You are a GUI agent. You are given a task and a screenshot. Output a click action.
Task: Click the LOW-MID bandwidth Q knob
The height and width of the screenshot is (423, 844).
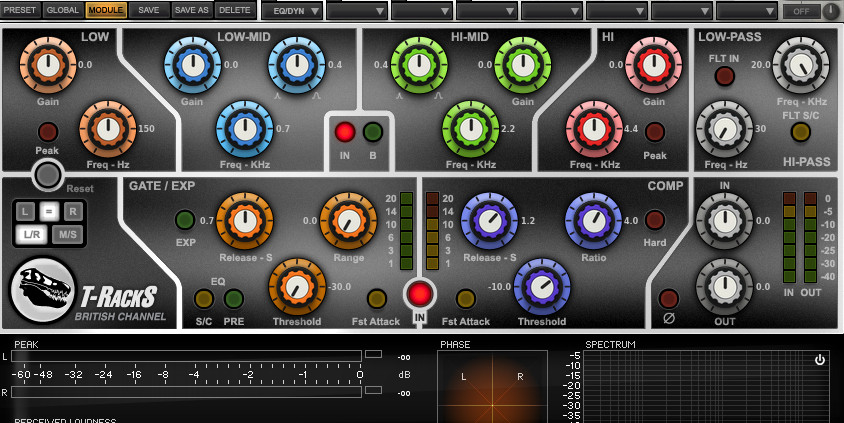[x=297, y=65]
